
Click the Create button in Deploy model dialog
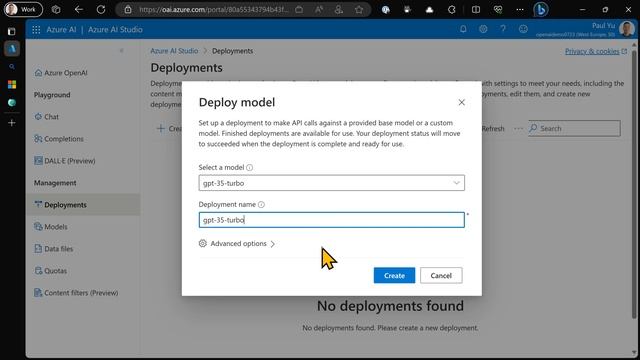[394, 276]
